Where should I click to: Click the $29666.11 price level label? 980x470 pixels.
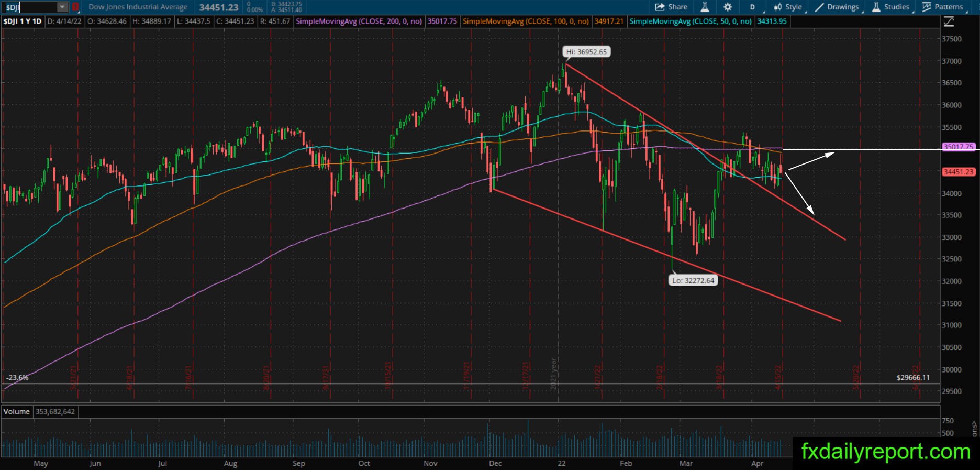click(913, 377)
